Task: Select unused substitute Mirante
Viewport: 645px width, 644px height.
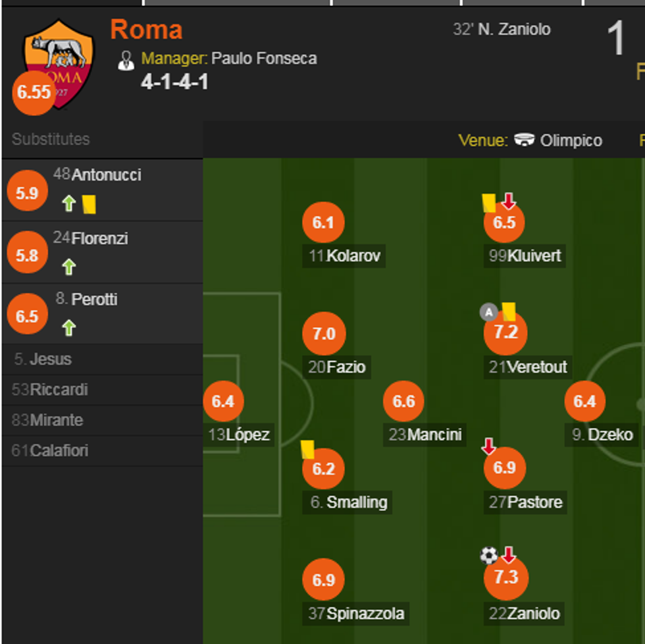Action: click(57, 420)
